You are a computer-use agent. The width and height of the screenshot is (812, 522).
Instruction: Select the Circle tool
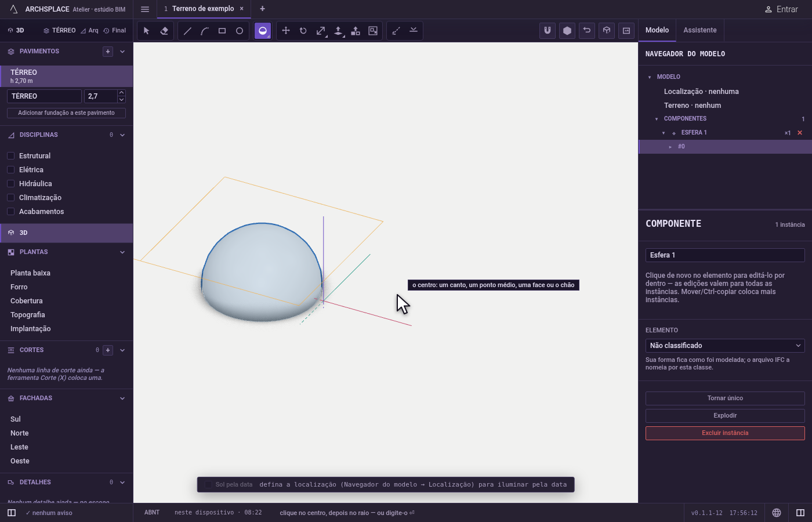tap(240, 31)
